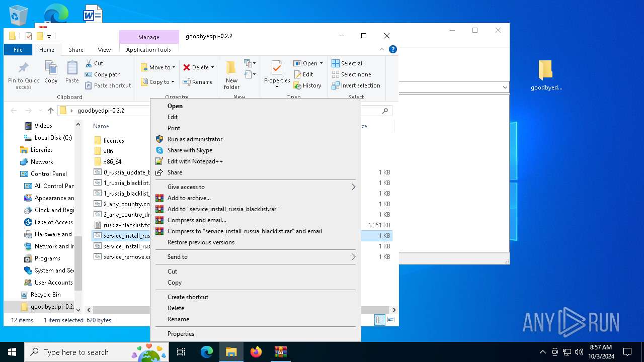Click Cut in Clipboard ribbon group

tap(94, 63)
